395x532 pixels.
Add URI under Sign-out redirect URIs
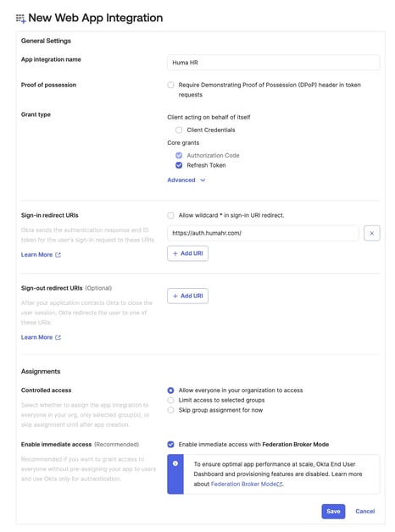(x=187, y=296)
